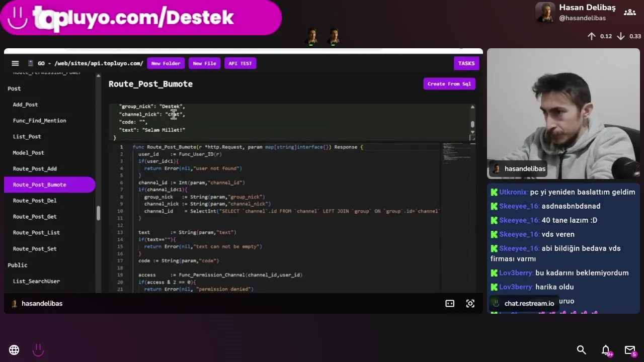Click the chat.restream.io icon
The width and height of the screenshot is (644, 362).
[x=496, y=303]
